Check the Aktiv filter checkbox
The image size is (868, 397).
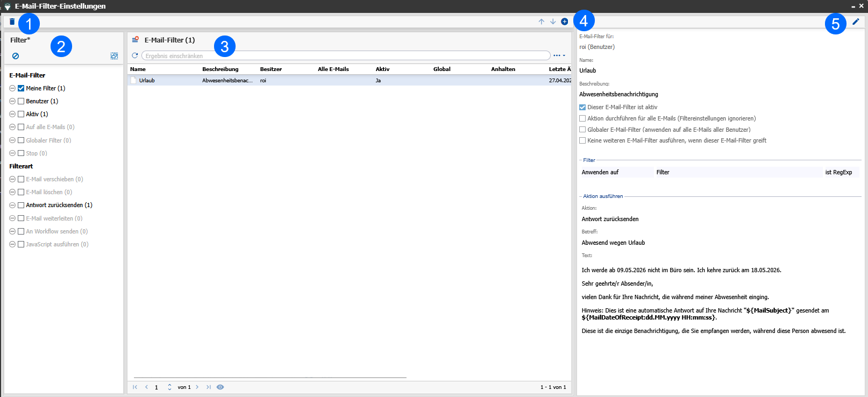coord(21,114)
